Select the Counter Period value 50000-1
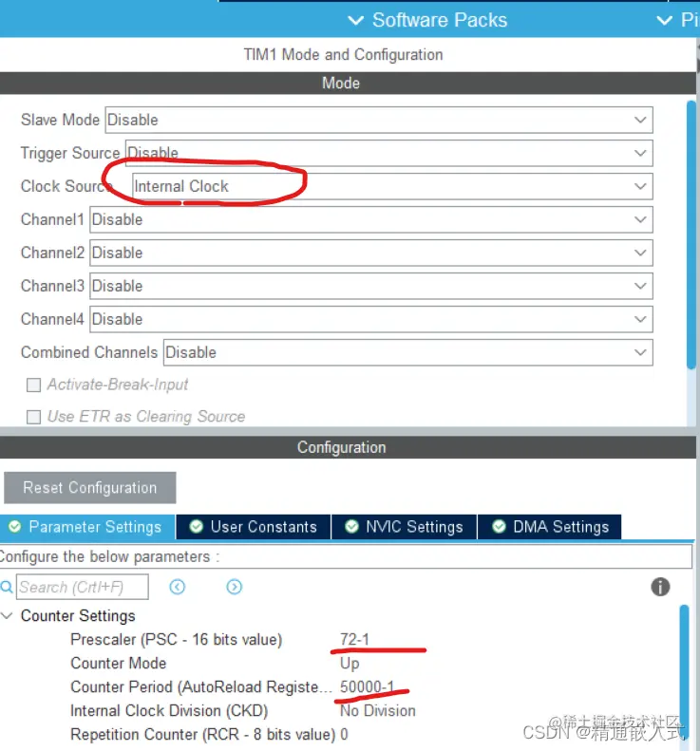 367,686
